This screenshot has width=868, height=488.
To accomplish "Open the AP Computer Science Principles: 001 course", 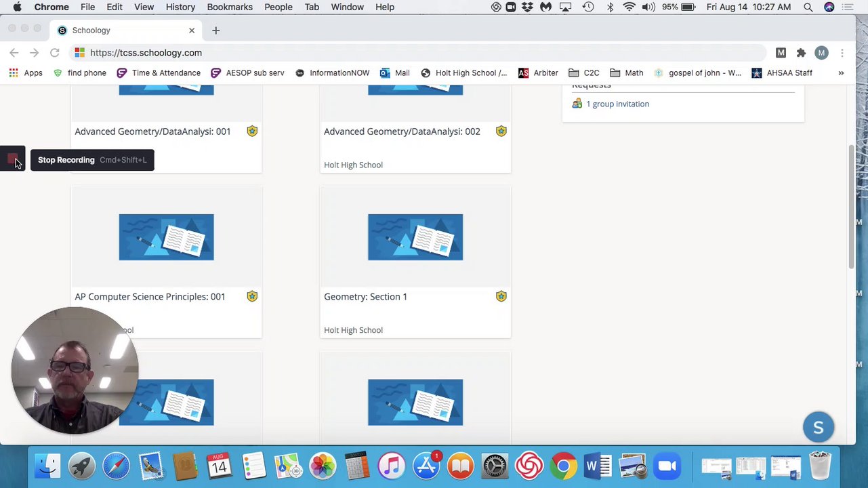I will 150,297.
